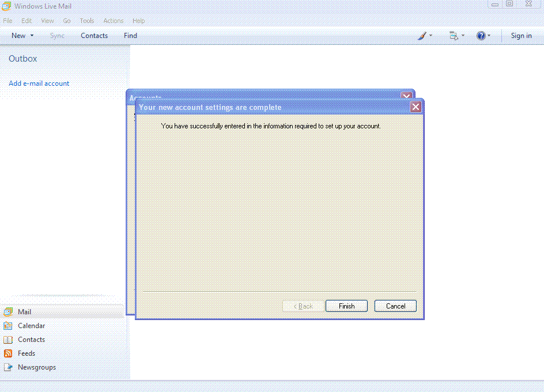Click the Finish button in the wizard
The width and height of the screenshot is (544, 392).
pyautogui.click(x=346, y=306)
